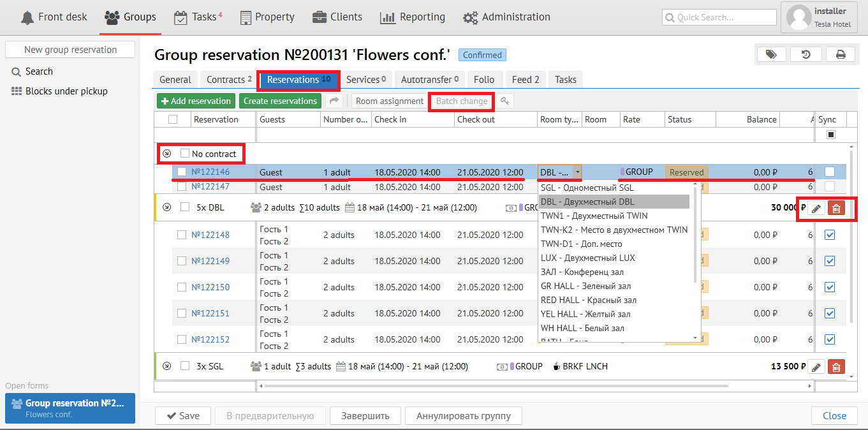Toggle Sync checkbox for reservation №122148

coord(830,235)
